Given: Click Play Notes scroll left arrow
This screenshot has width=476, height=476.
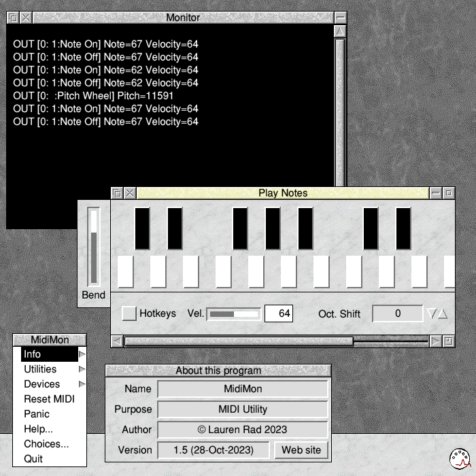Looking at the screenshot, I should (117, 341).
